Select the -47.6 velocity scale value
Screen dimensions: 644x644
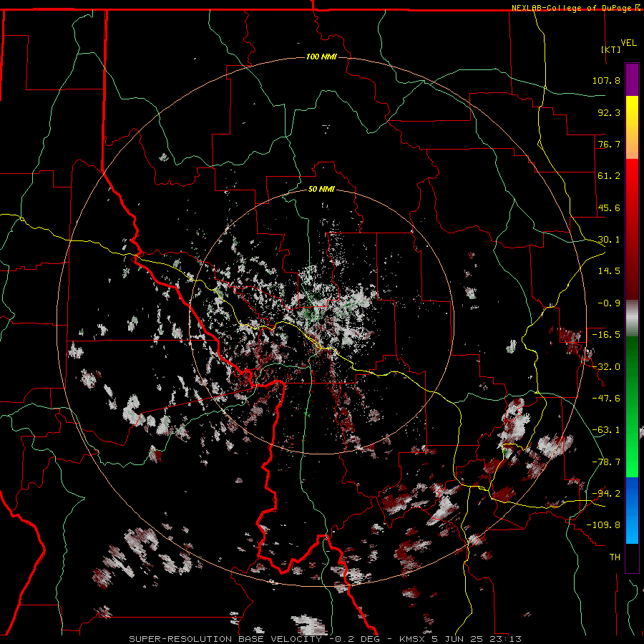click(606, 399)
